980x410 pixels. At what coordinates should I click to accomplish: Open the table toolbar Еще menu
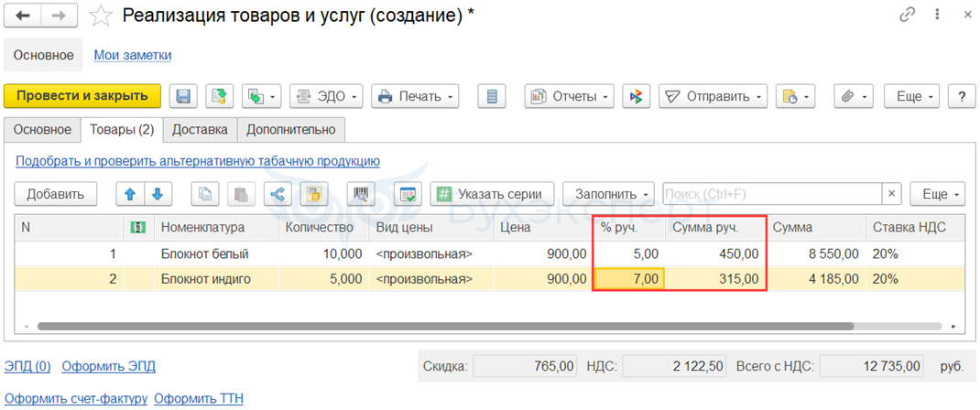tap(938, 194)
